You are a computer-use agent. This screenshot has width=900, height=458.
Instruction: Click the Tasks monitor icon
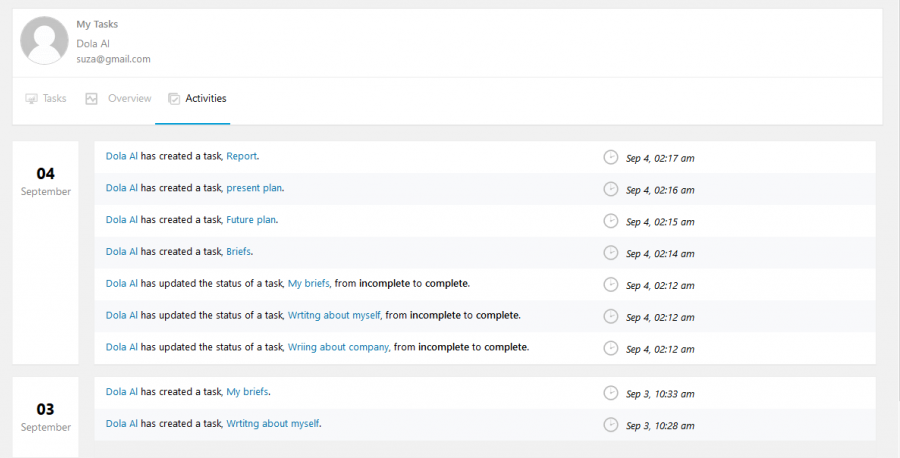click(x=31, y=99)
